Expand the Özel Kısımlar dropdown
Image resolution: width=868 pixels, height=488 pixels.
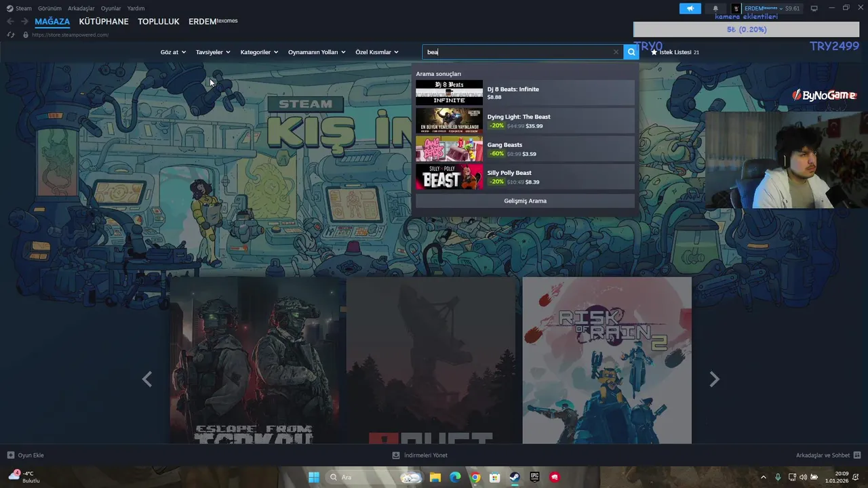coord(377,52)
